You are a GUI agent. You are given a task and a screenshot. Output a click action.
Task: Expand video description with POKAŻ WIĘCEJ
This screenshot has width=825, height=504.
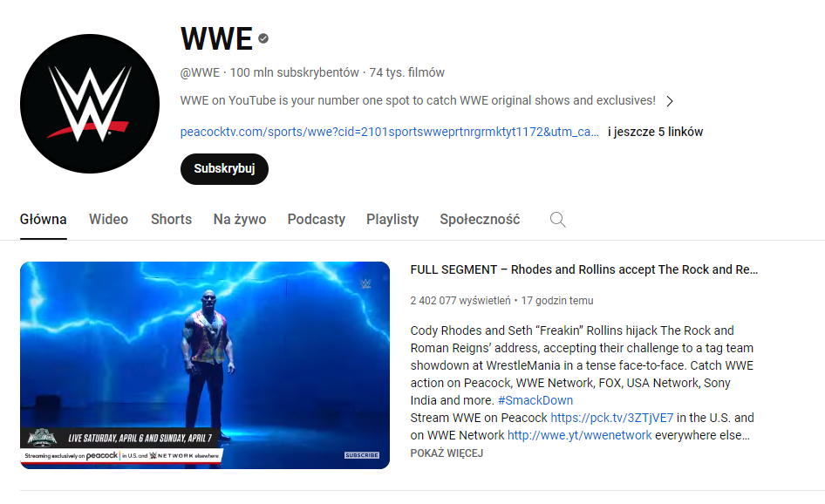[447, 453]
